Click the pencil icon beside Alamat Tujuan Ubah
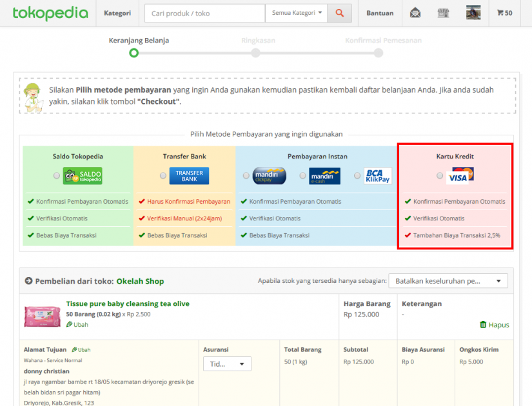Viewport: 532px width, 406px height. [74, 349]
